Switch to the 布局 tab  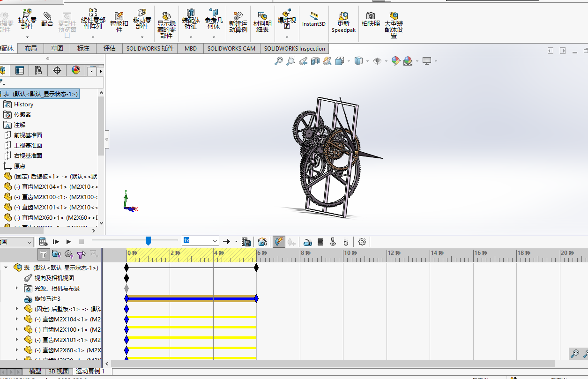click(31, 48)
